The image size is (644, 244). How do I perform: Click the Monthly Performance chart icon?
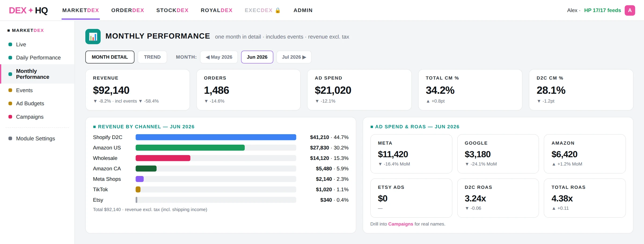point(93,36)
